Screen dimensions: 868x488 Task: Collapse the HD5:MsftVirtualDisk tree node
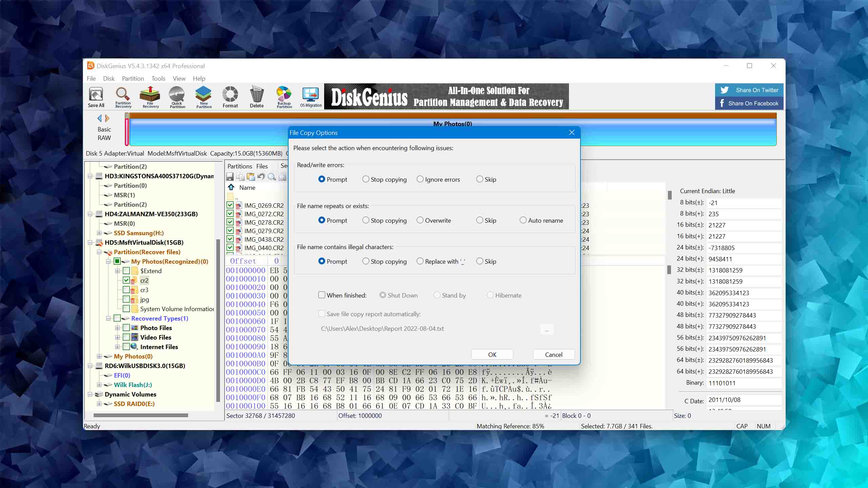coord(90,243)
